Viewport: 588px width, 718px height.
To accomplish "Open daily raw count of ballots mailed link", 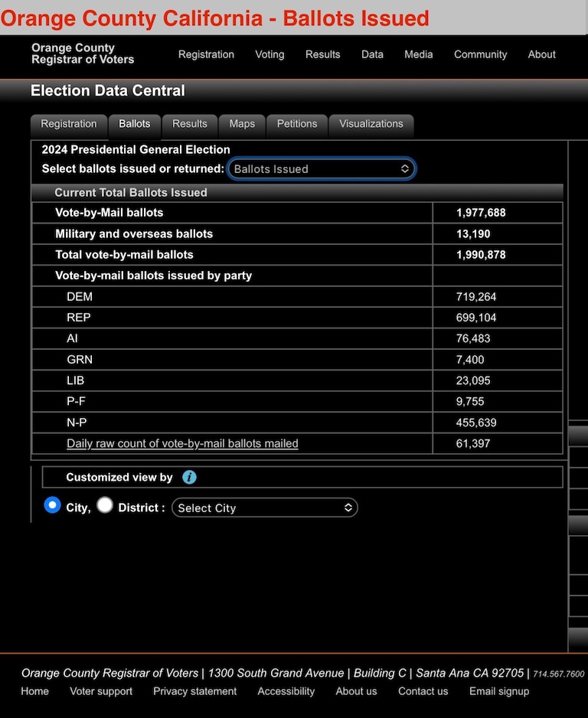I will pos(182,443).
